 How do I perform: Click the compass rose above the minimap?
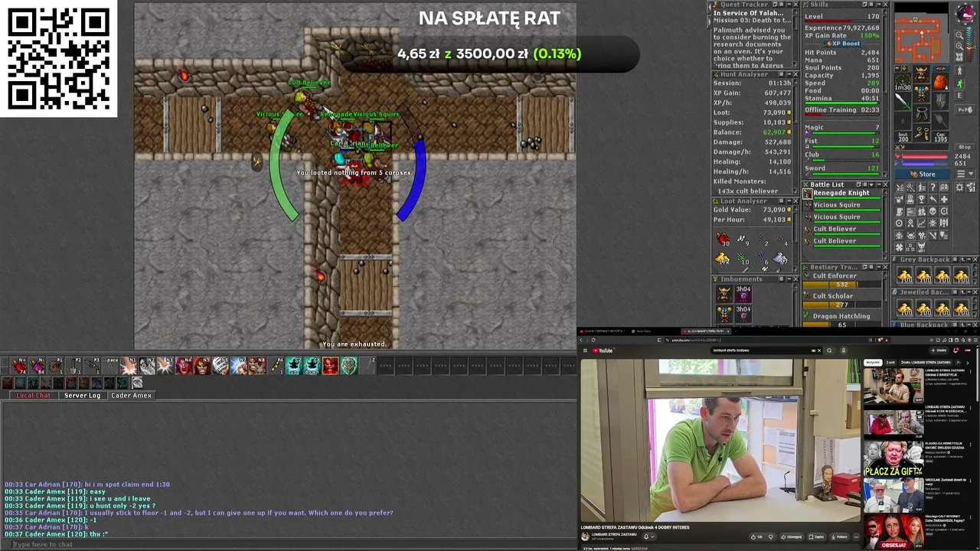[x=965, y=14]
